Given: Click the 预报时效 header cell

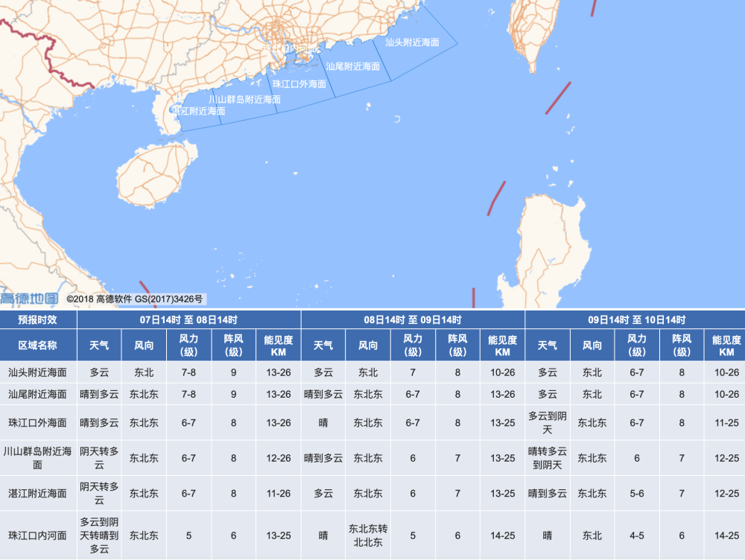Looking at the screenshot, I should (38, 320).
